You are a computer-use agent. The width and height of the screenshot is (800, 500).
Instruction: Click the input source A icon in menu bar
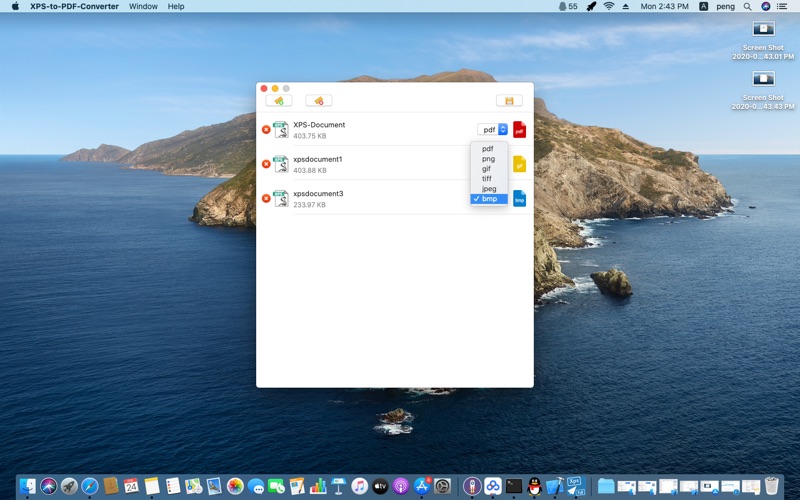pos(704,6)
